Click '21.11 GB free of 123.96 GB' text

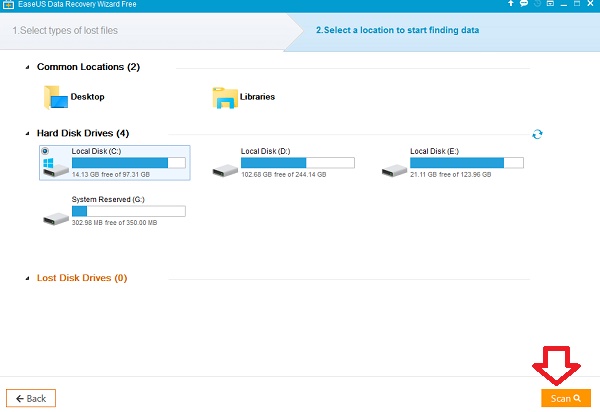tap(450, 174)
